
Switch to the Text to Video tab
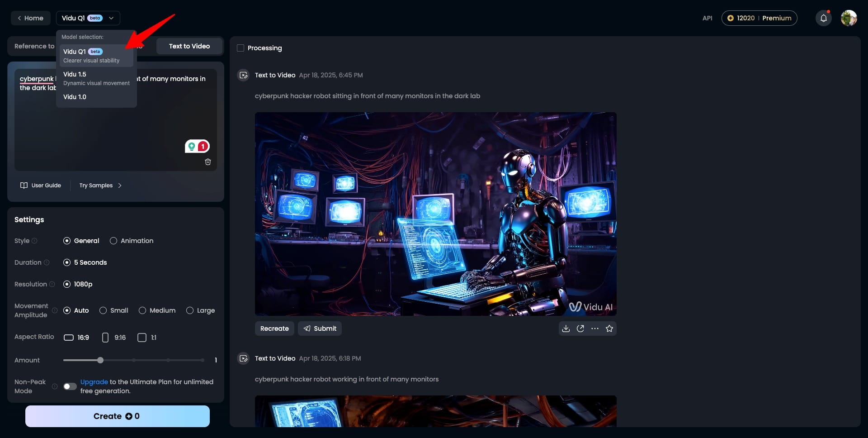[x=189, y=46]
